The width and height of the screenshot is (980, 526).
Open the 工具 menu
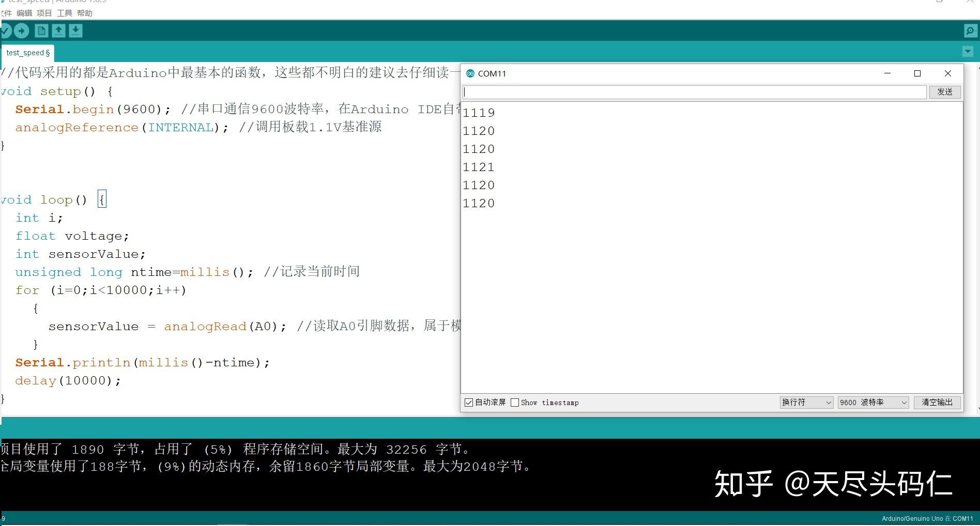(x=65, y=13)
